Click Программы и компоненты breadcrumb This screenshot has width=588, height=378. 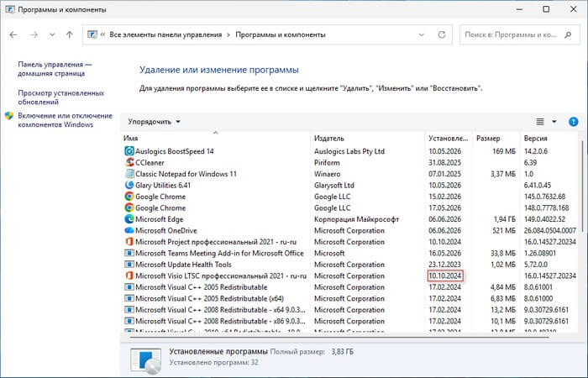280,35
